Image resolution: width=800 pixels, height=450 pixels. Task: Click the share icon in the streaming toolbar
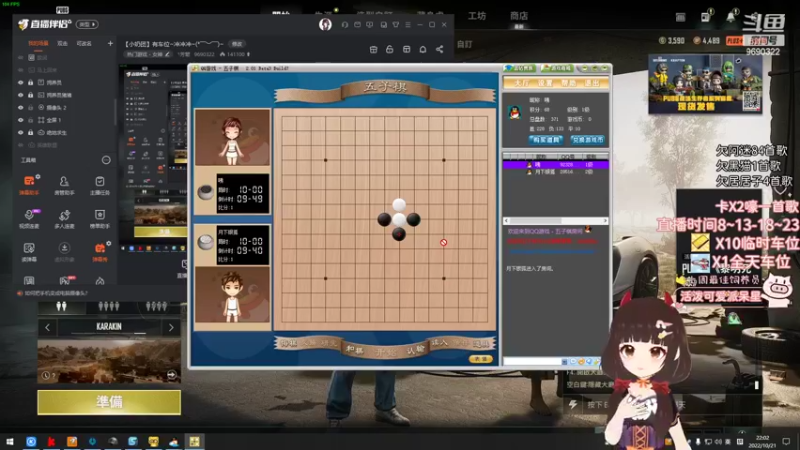pos(439,49)
